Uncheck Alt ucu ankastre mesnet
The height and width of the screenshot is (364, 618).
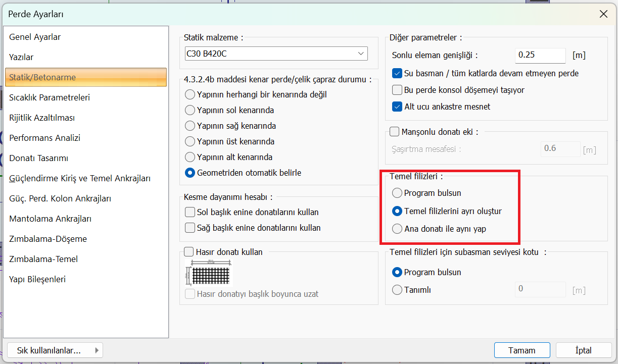point(397,107)
